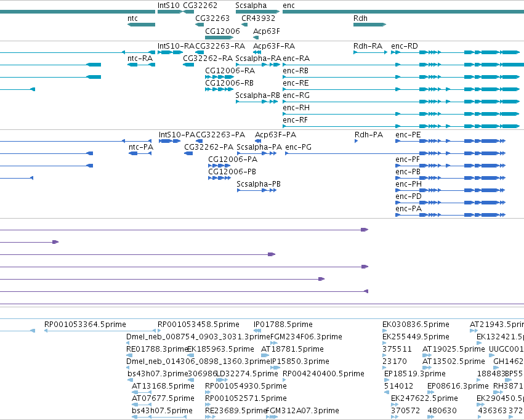Select the ntc-PA protein label

click(x=141, y=147)
